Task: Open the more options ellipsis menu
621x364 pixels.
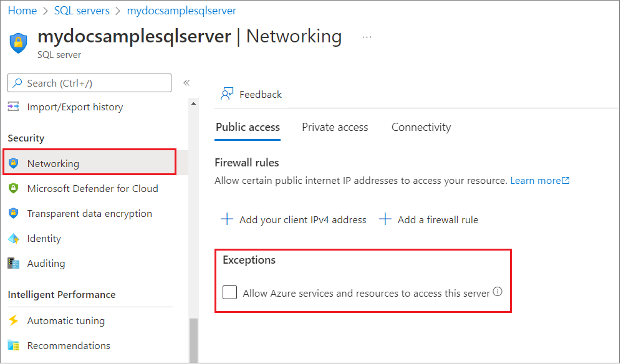Action: 367,36
